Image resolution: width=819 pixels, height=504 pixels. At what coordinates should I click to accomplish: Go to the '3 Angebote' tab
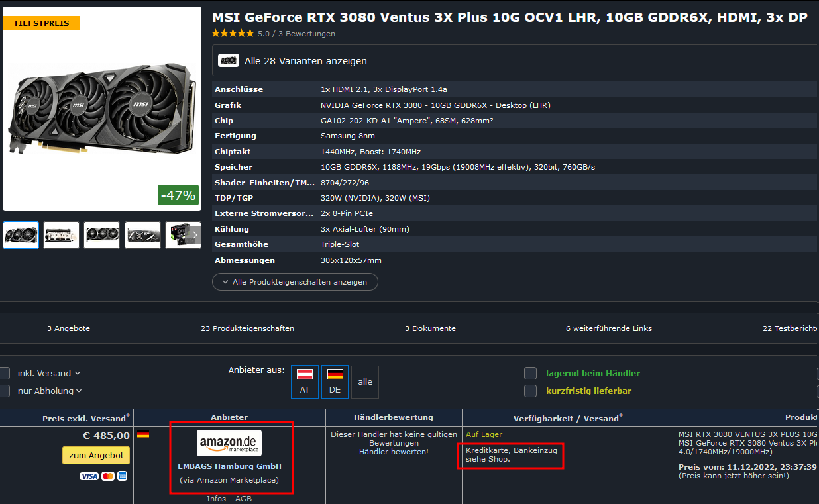click(68, 328)
